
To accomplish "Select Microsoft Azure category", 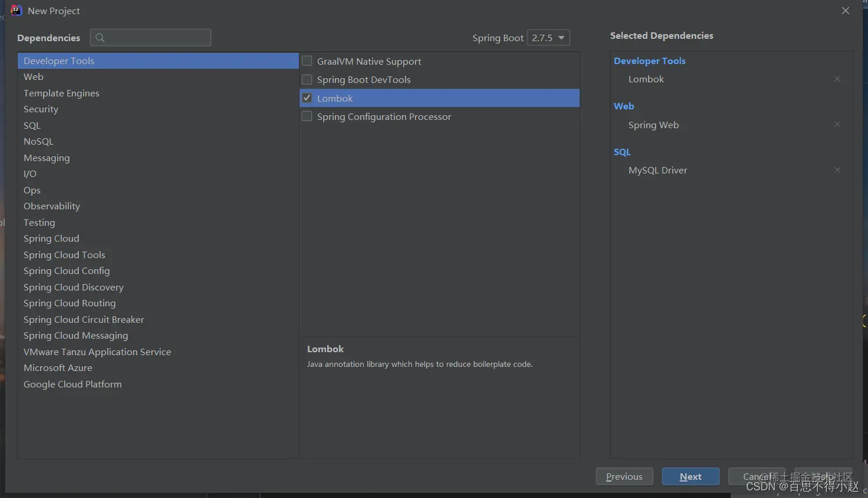I will click(x=158, y=368).
